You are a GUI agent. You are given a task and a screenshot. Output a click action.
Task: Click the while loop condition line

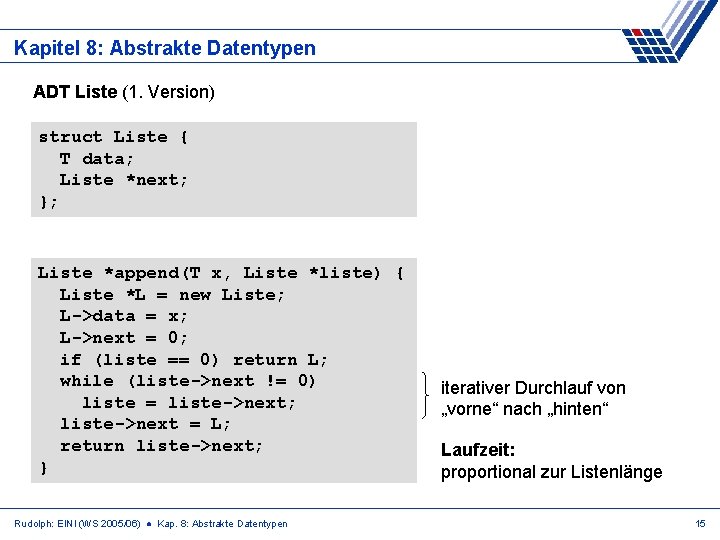[x=187, y=381]
